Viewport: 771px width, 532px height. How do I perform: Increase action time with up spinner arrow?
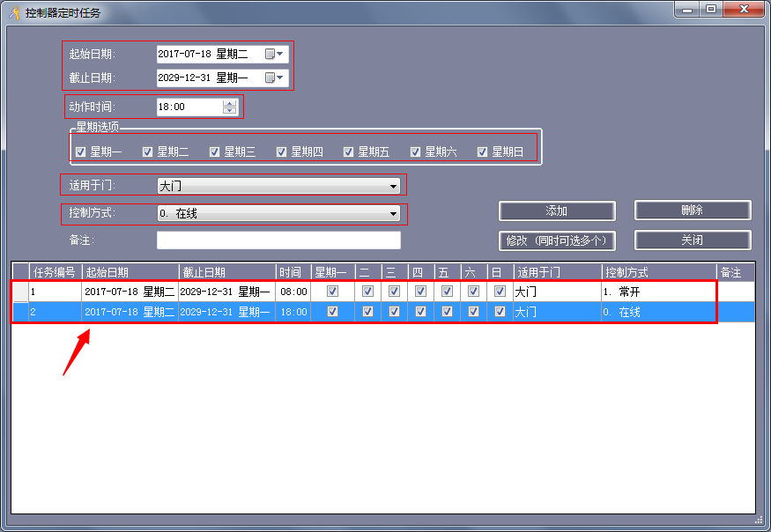tap(230, 103)
